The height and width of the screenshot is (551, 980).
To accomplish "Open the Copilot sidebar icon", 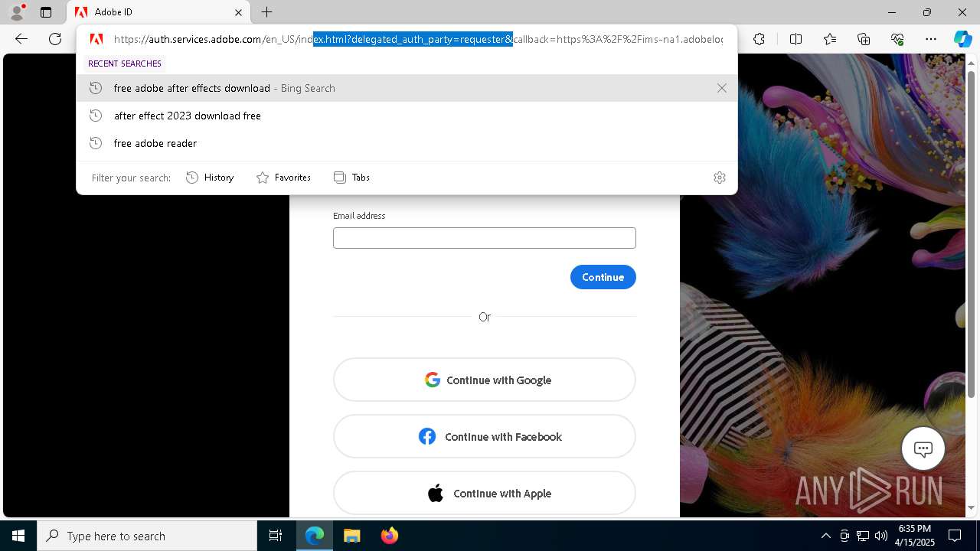I will (x=962, y=39).
